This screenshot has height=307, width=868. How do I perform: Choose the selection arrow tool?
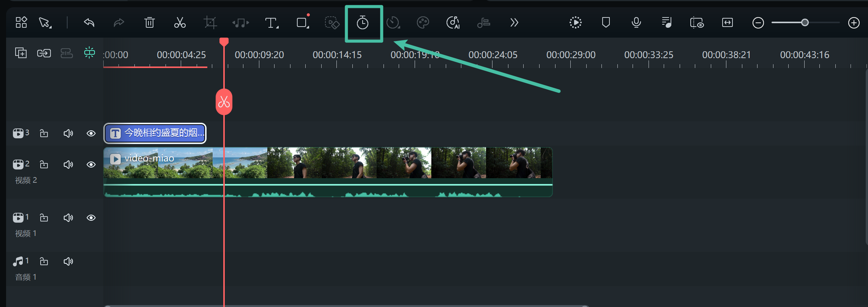pyautogui.click(x=45, y=23)
